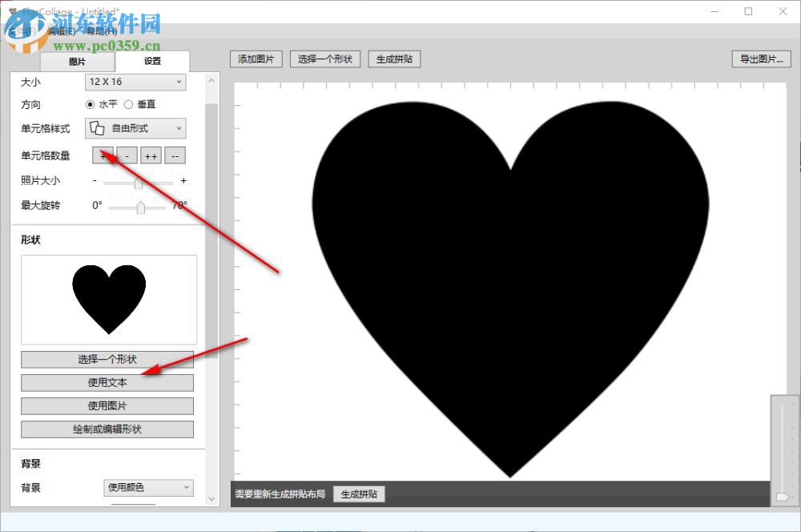
Task: Open the 背景 dropdown showing 使用颜色
Action: (148, 488)
